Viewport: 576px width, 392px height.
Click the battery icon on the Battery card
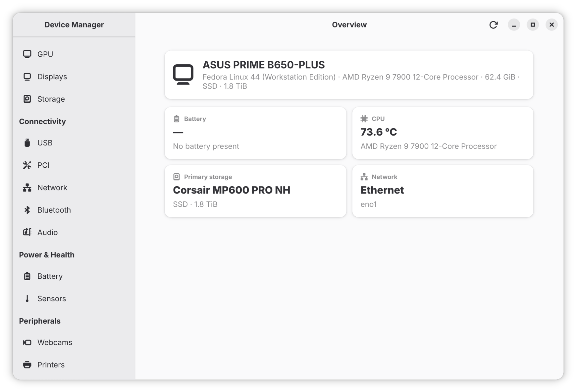(176, 119)
